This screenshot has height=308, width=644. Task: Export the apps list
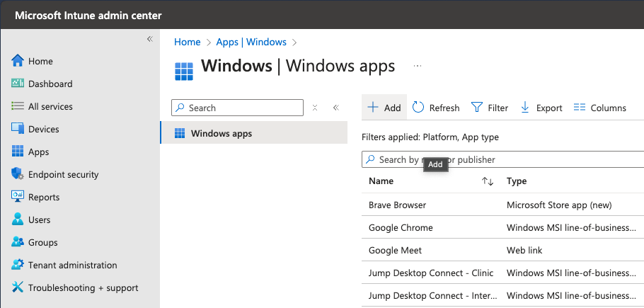[541, 108]
